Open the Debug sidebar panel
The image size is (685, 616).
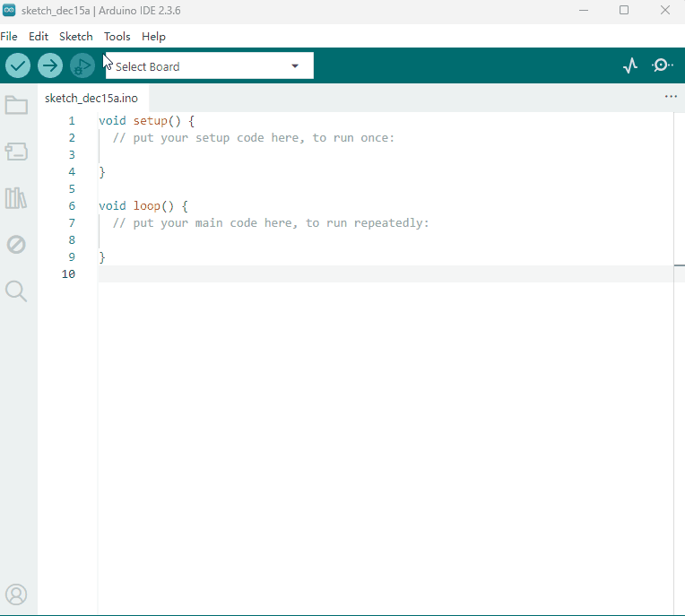click(17, 245)
